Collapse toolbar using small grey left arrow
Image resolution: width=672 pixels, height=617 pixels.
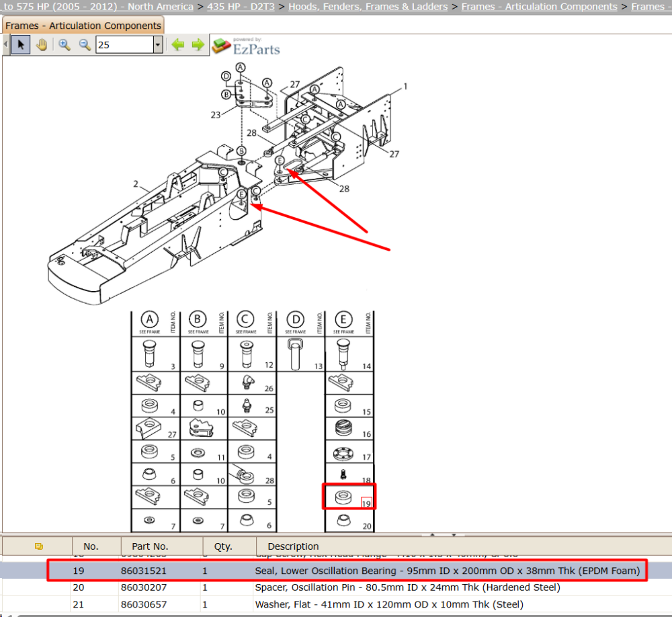tap(5, 44)
